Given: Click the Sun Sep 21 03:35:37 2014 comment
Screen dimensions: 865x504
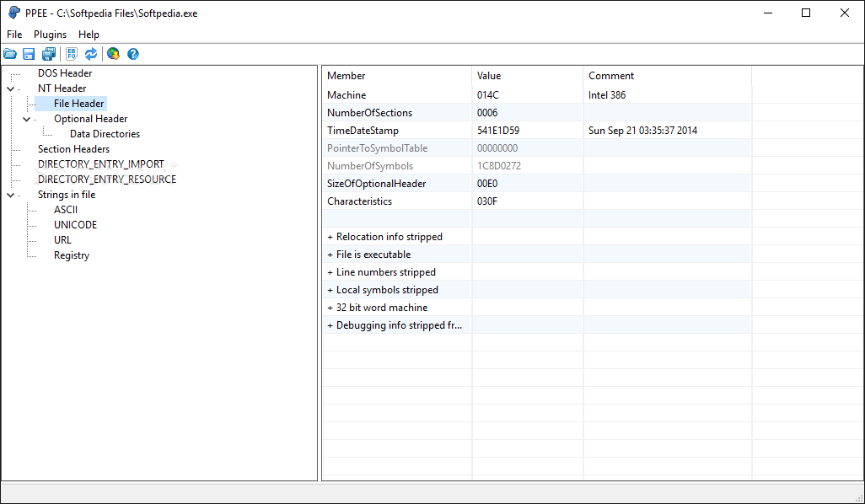Looking at the screenshot, I should (642, 131).
